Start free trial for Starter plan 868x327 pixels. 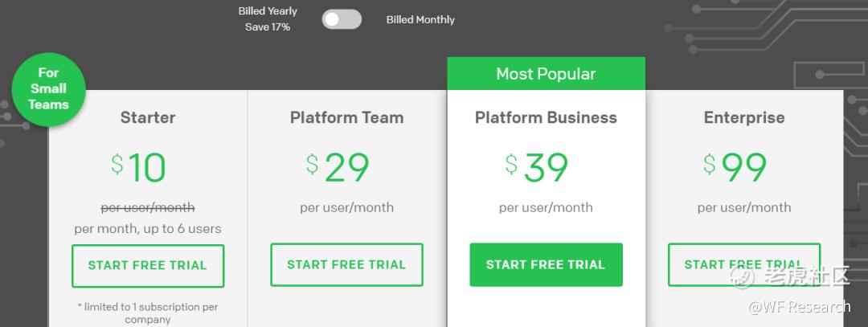point(148,266)
